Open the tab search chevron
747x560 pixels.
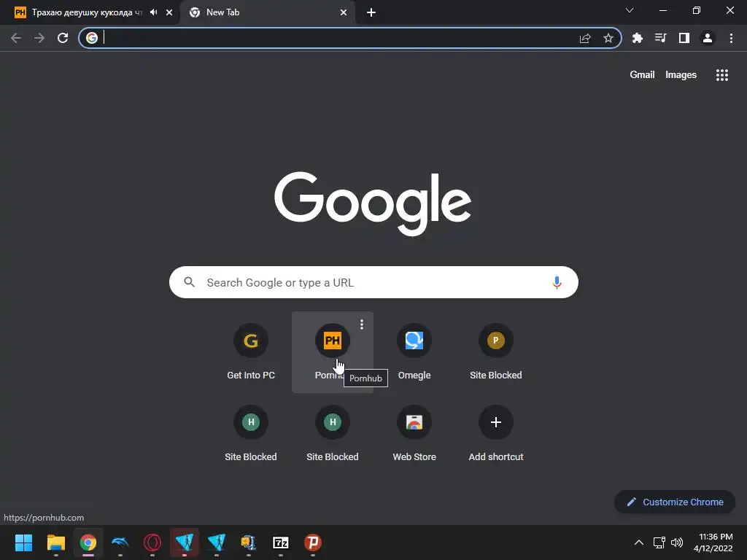tap(630, 10)
